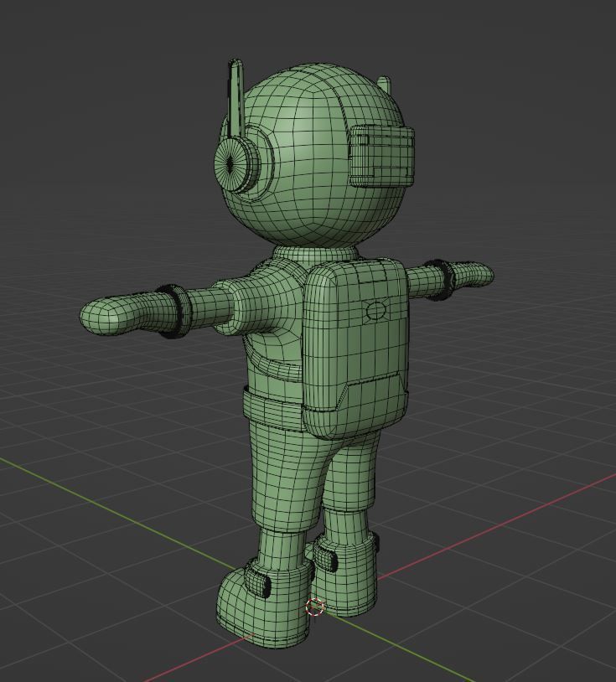Select the dark wrist ring on nearer arm

[174, 311]
